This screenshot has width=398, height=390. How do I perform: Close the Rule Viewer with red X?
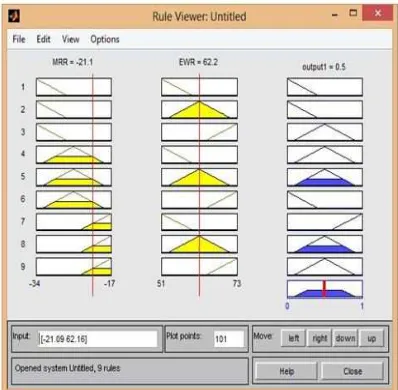(x=378, y=13)
